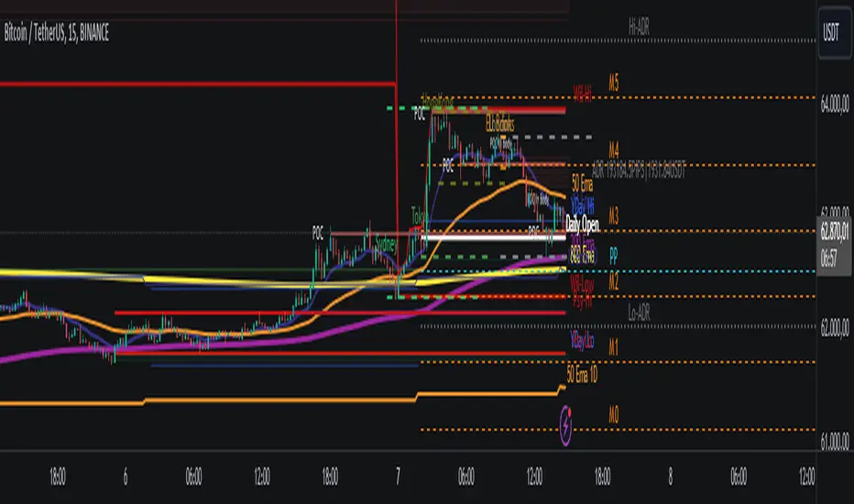Click the 06:00 label after date 8
The width and height of the screenshot is (854, 504).
[739, 477]
